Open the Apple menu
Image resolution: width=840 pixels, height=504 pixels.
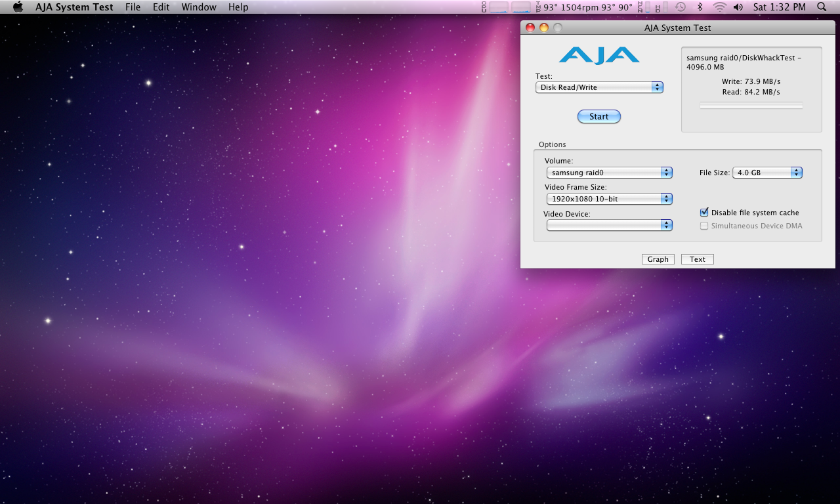(18, 7)
